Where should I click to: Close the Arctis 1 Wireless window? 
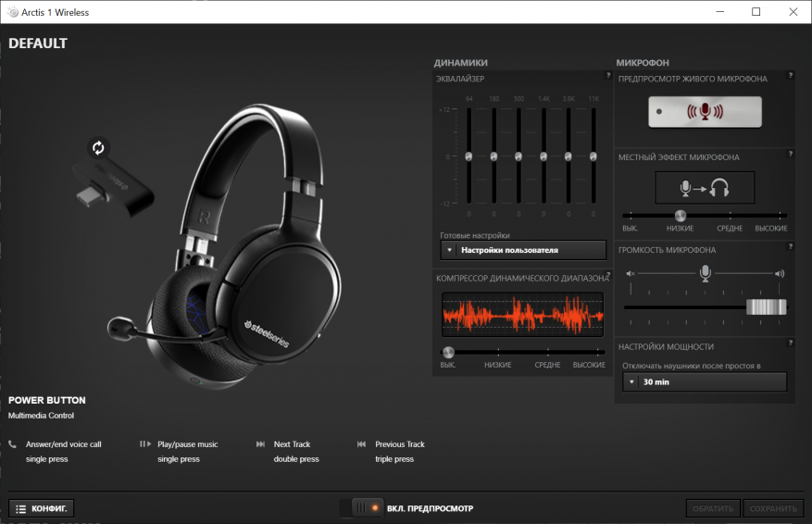tap(793, 11)
